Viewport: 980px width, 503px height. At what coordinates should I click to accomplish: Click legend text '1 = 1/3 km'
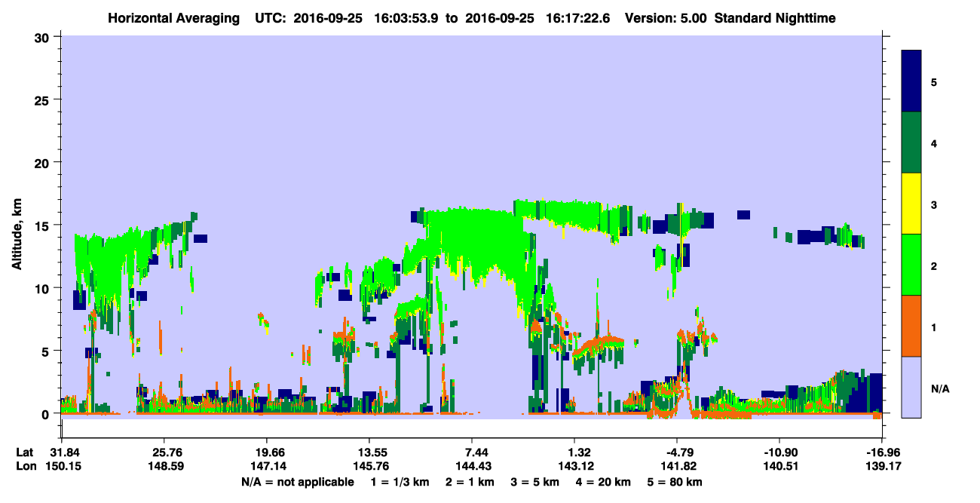[x=400, y=482]
